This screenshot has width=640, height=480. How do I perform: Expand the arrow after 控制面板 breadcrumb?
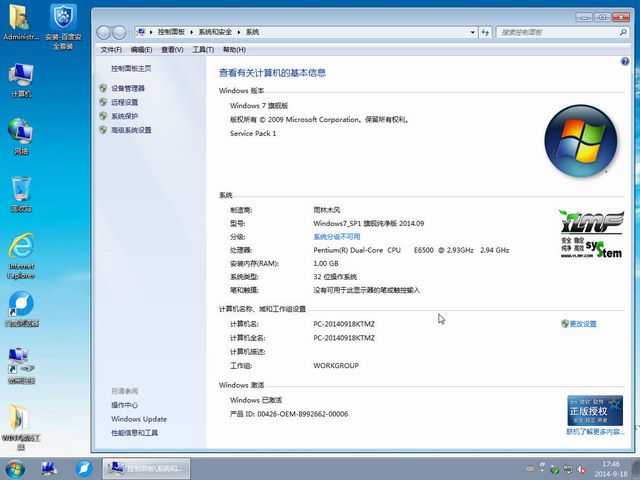click(191, 32)
